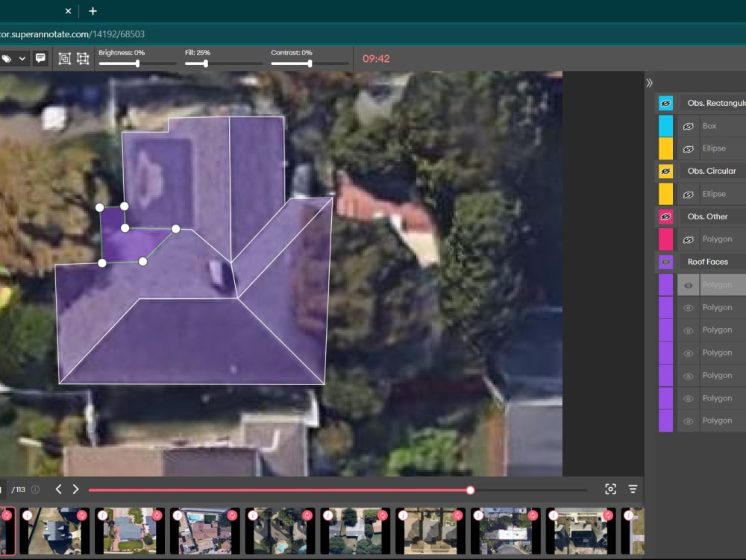The image size is (746, 560).
Task: Click the fit-annotations-to-view icon
Action: (83, 58)
